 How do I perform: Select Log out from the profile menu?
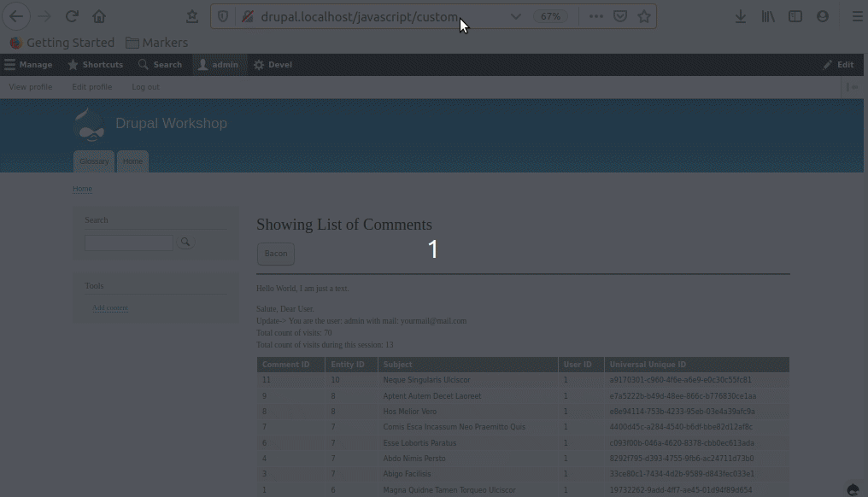[x=144, y=86]
